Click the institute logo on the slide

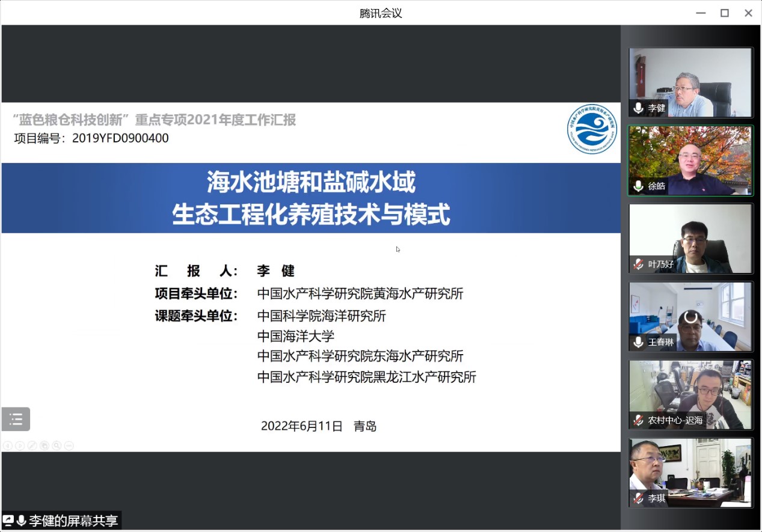click(592, 129)
